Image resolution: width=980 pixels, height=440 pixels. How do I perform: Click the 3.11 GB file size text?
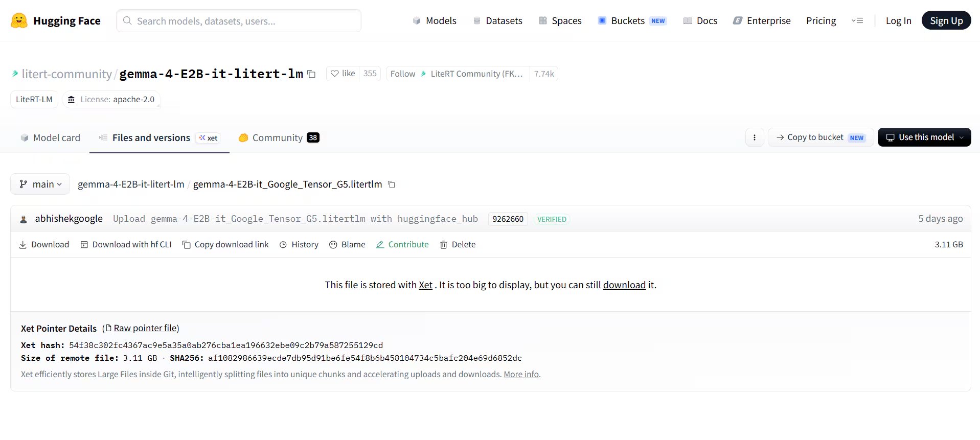coord(949,245)
